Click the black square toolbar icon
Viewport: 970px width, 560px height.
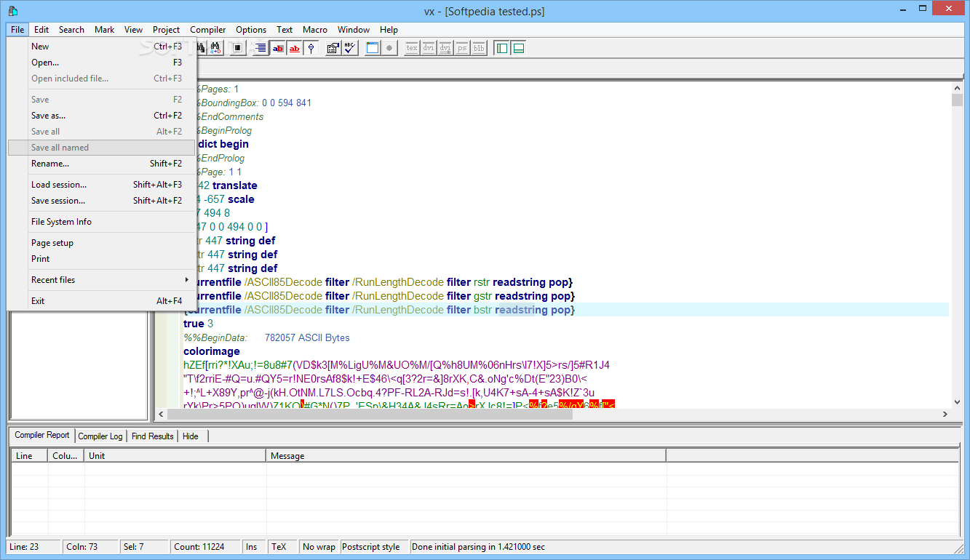click(x=237, y=48)
